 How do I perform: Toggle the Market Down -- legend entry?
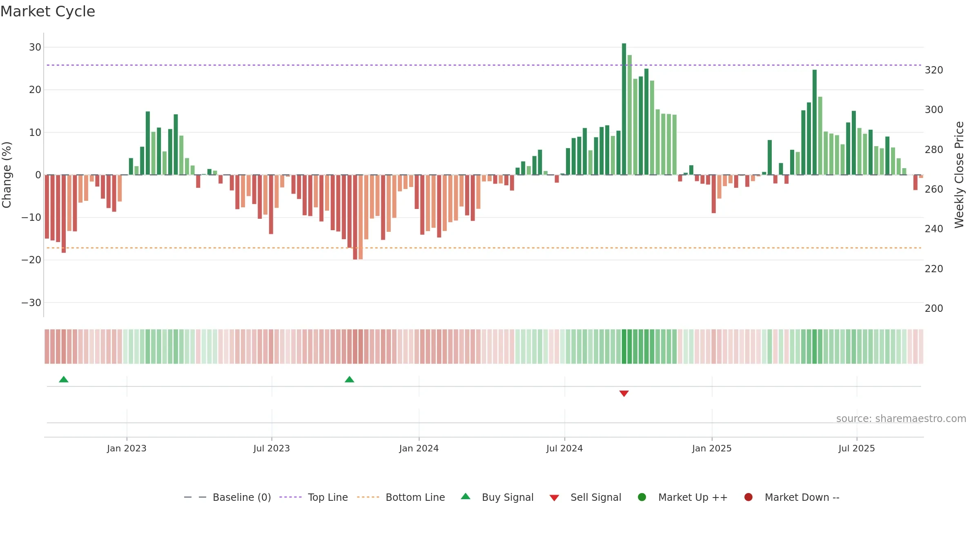(x=792, y=497)
